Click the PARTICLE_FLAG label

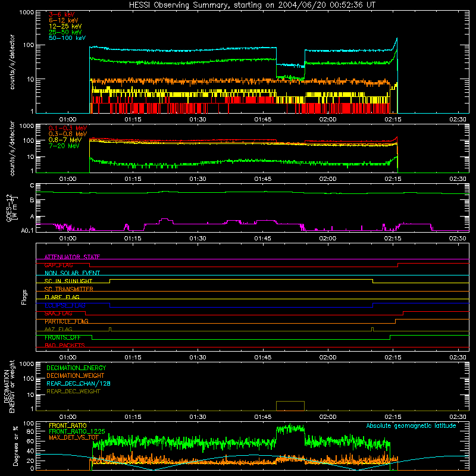tap(67, 321)
